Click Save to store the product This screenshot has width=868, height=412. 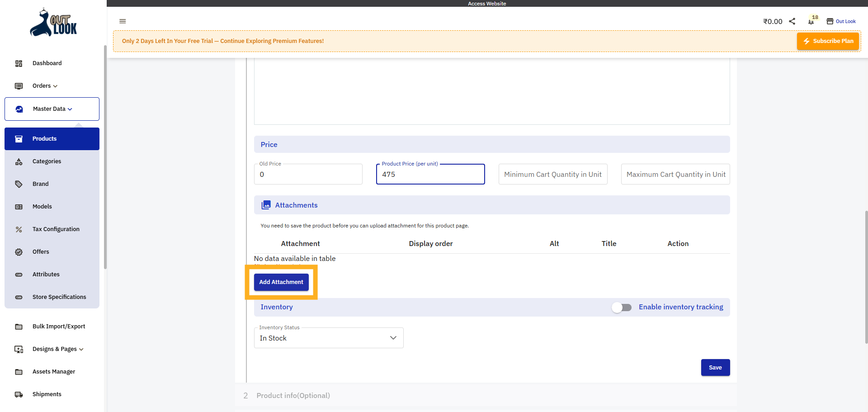(715, 368)
